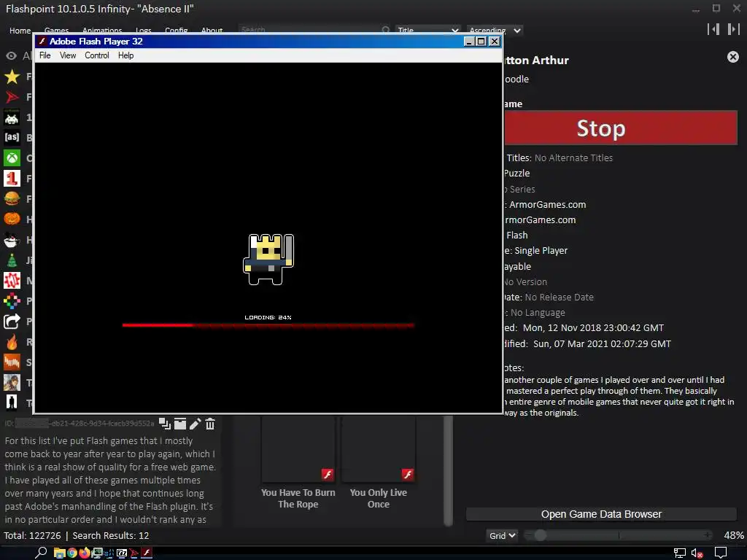Image resolution: width=747 pixels, height=560 pixels.
Task: Open the Grid layout dropdown
Action: coord(502,536)
